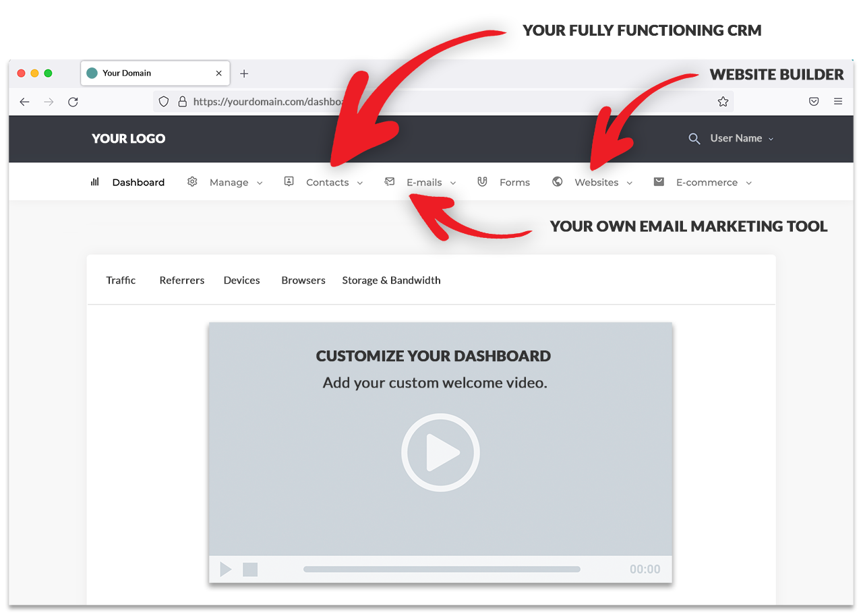The height and width of the screenshot is (616, 863).
Task: Reload the page with refresh icon
Action: tap(73, 102)
